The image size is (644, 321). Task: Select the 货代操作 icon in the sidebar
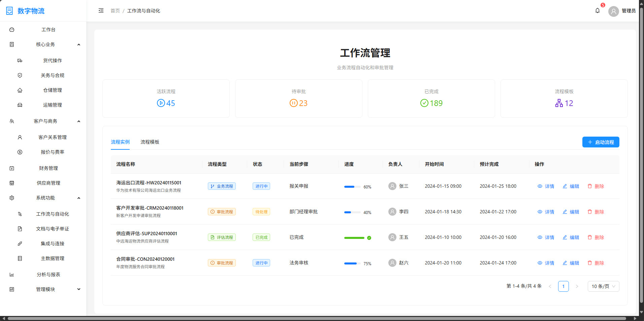tap(20, 60)
